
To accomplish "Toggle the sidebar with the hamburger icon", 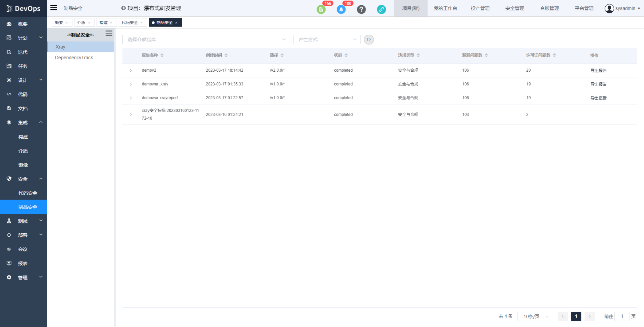I will click(x=53, y=8).
